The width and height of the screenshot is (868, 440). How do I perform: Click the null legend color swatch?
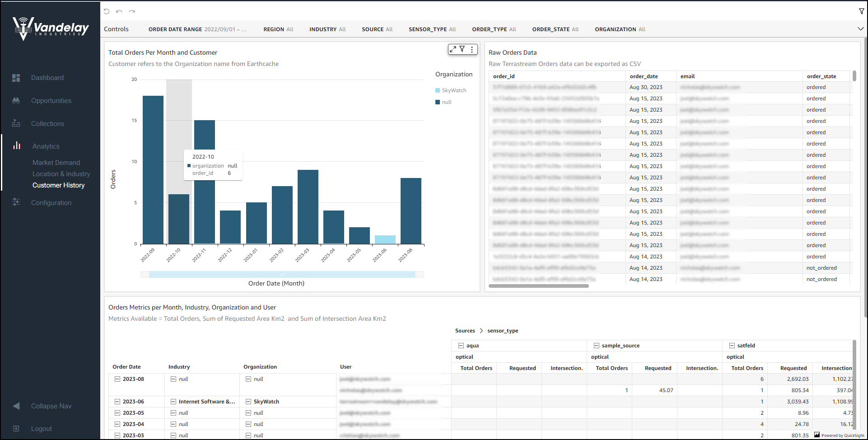[438, 102]
